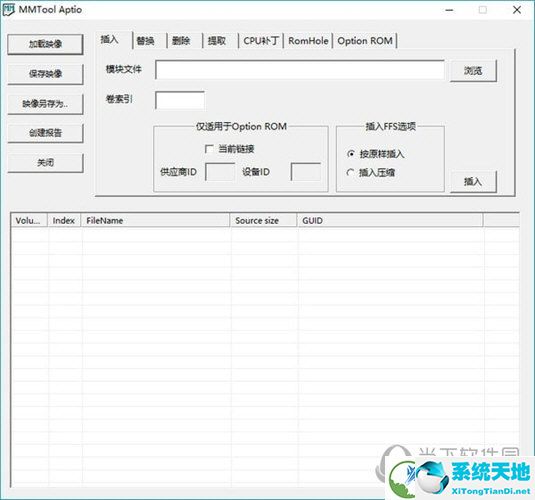The width and height of the screenshot is (535, 500).
Task: Click the 设备ID input box
Action: (306, 172)
